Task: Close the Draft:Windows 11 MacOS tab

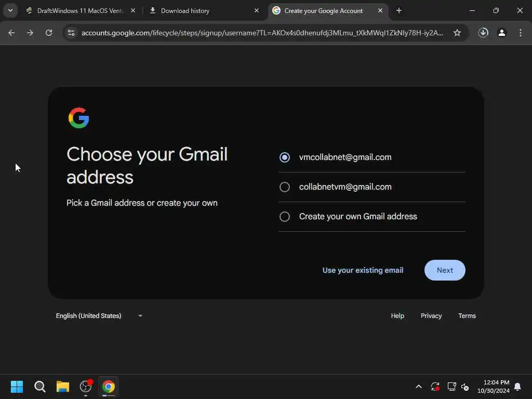Action: (133, 11)
